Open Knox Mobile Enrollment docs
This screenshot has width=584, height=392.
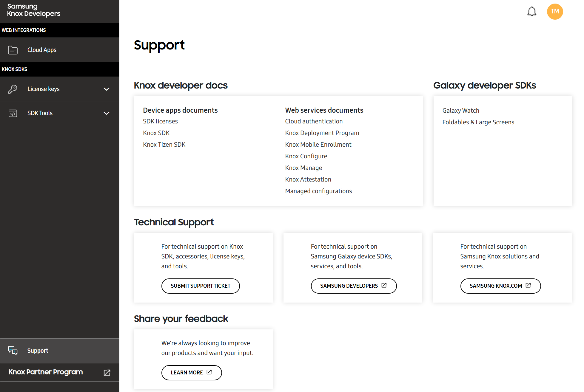point(318,145)
